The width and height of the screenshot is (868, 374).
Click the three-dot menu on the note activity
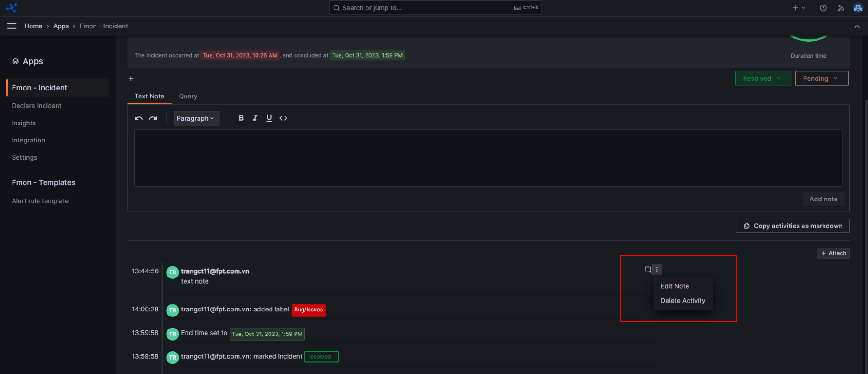click(x=657, y=270)
